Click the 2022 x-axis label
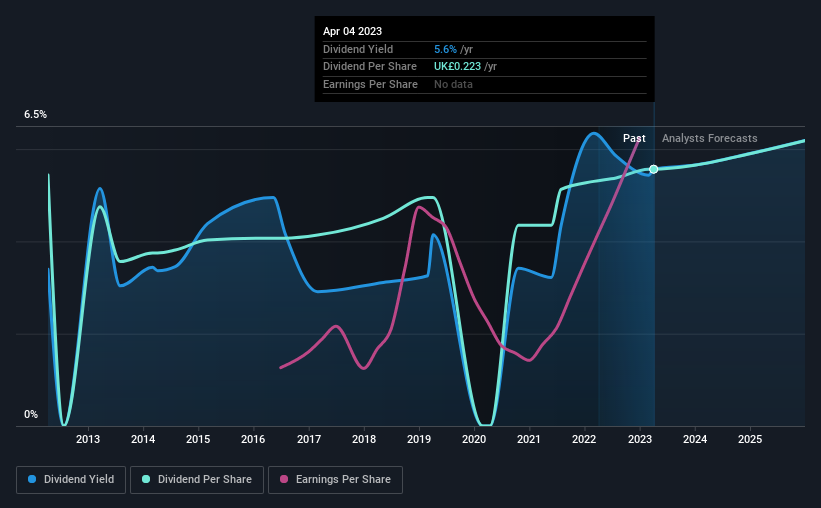Viewport: 821px width, 508px height. click(584, 439)
